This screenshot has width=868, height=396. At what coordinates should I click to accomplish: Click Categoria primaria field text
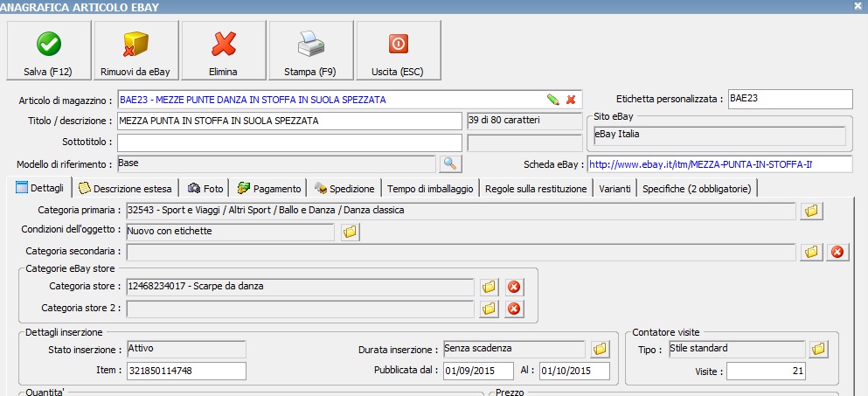[462, 211]
